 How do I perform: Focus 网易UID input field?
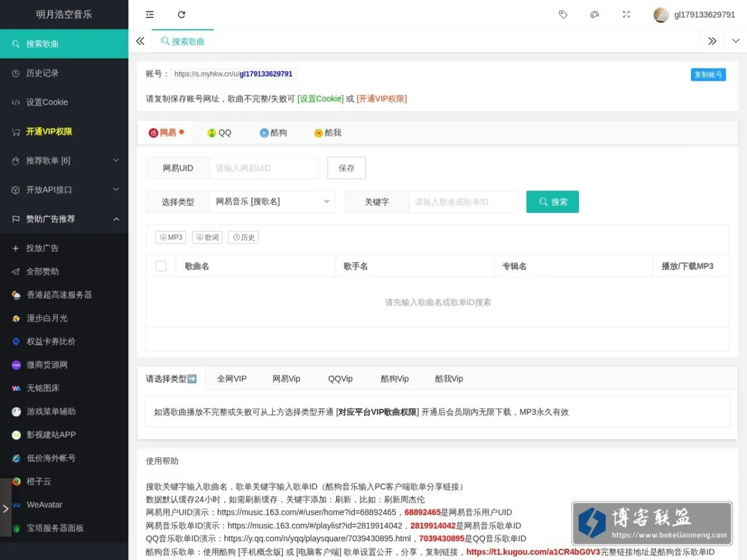click(x=264, y=168)
